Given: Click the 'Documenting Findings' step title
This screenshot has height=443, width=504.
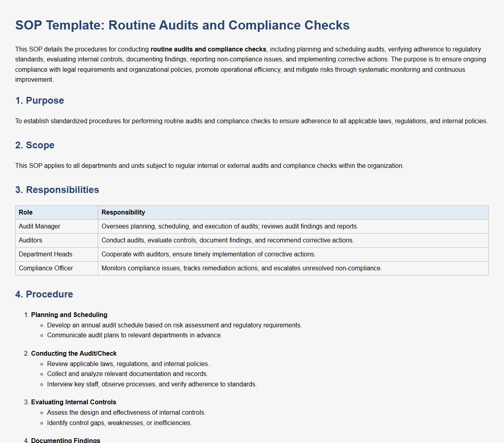Looking at the screenshot, I should 65,440.
